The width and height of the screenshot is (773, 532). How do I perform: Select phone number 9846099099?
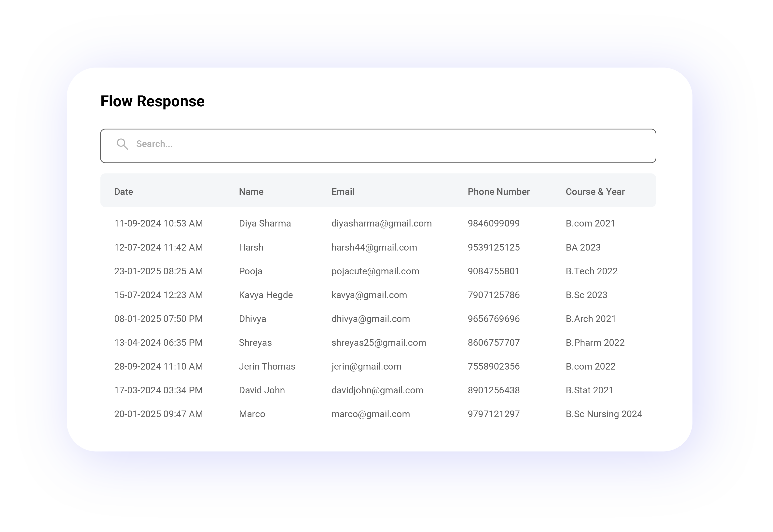(x=494, y=223)
